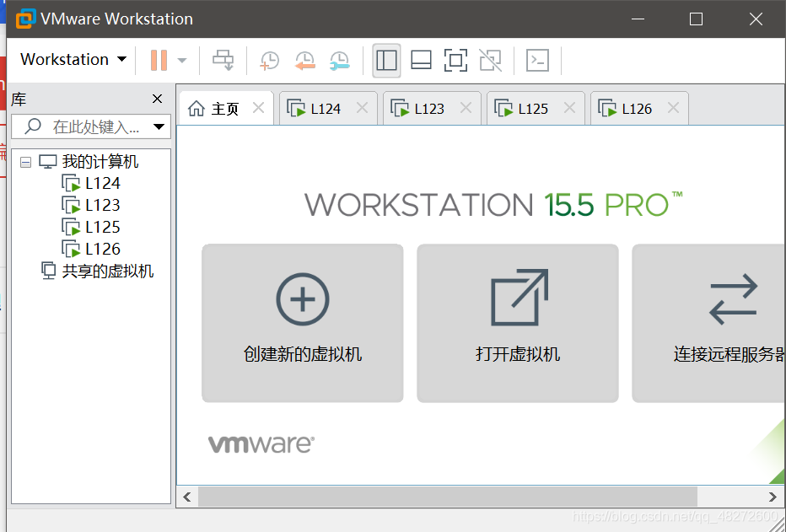Click the search magnifier icon in library
The image size is (786, 532).
(x=33, y=126)
